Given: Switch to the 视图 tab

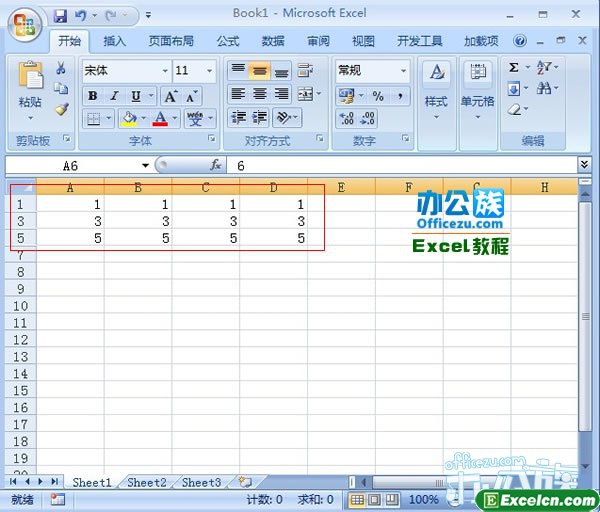Looking at the screenshot, I should 363,41.
